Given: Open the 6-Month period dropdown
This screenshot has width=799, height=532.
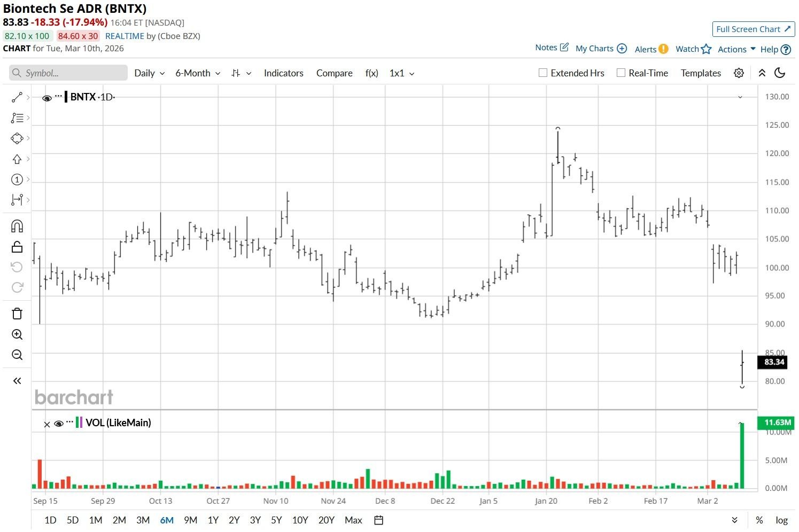Looking at the screenshot, I should pos(198,73).
